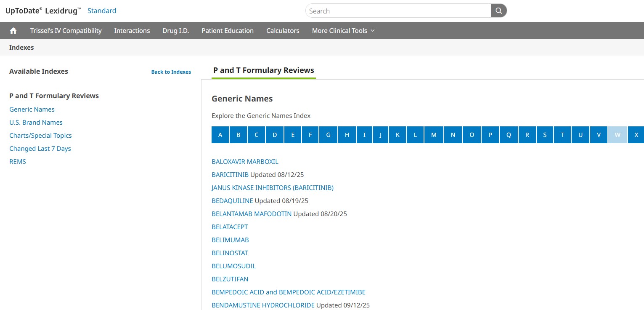Viewport: 644px width, 310px height.
Task: View the Changed Last 7 Days list
Action: click(40, 149)
